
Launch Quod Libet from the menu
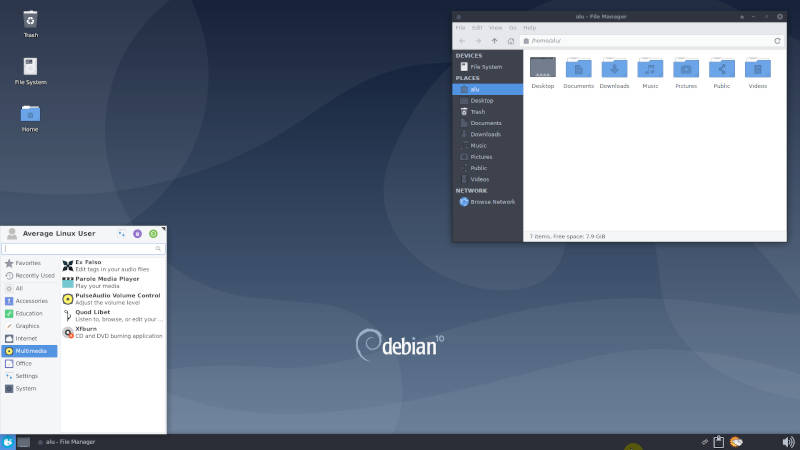113,315
